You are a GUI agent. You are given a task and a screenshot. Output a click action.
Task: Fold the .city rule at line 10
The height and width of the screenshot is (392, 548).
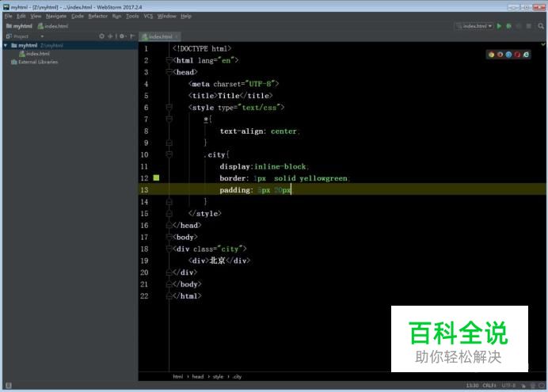point(169,154)
